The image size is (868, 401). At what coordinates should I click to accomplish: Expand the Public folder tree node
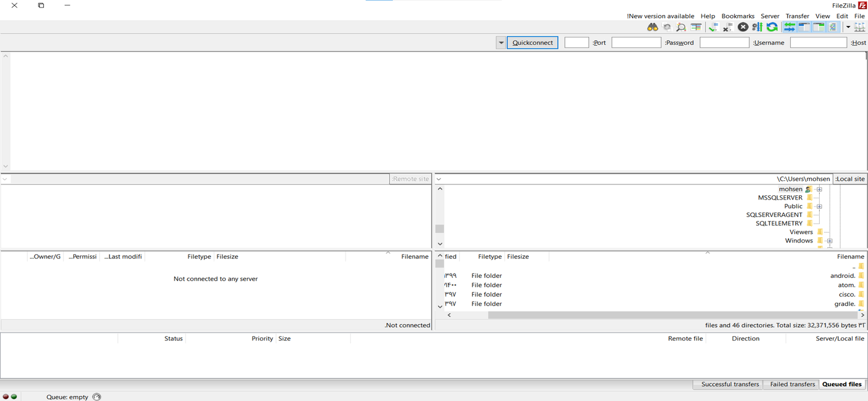[819, 206]
